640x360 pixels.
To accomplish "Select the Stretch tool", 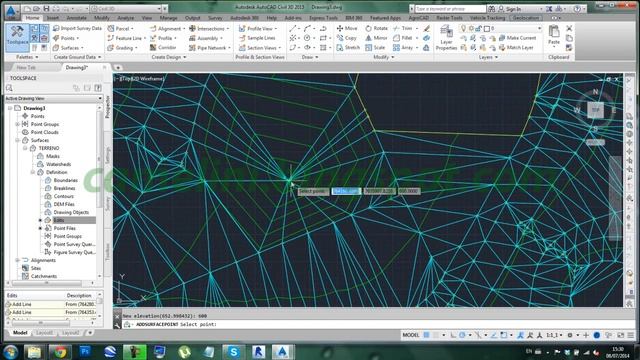I will click(x=348, y=48).
